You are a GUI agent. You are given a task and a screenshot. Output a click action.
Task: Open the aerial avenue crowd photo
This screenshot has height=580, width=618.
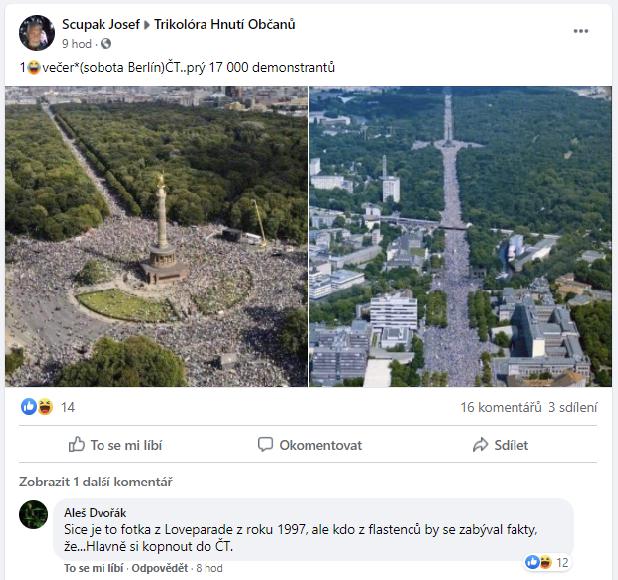pos(460,237)
